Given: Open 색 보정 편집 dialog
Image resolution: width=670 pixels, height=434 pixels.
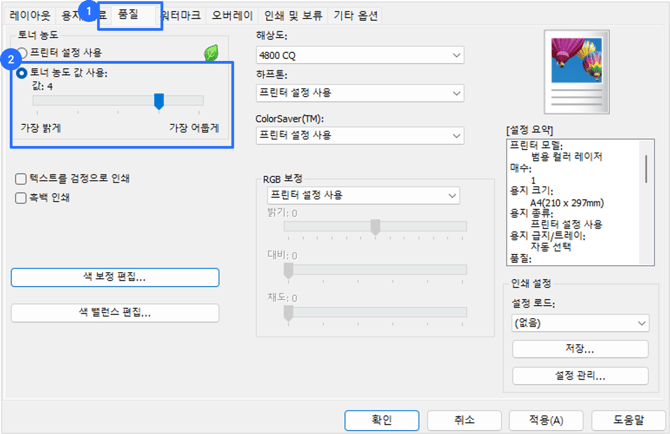Looking at the screenshot, I should (x=115, y=277).
